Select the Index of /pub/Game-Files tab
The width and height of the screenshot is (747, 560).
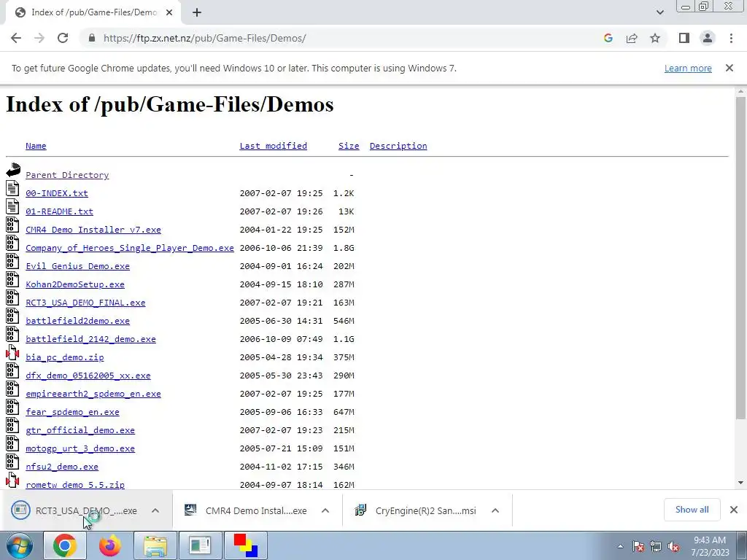click(93, 13)
